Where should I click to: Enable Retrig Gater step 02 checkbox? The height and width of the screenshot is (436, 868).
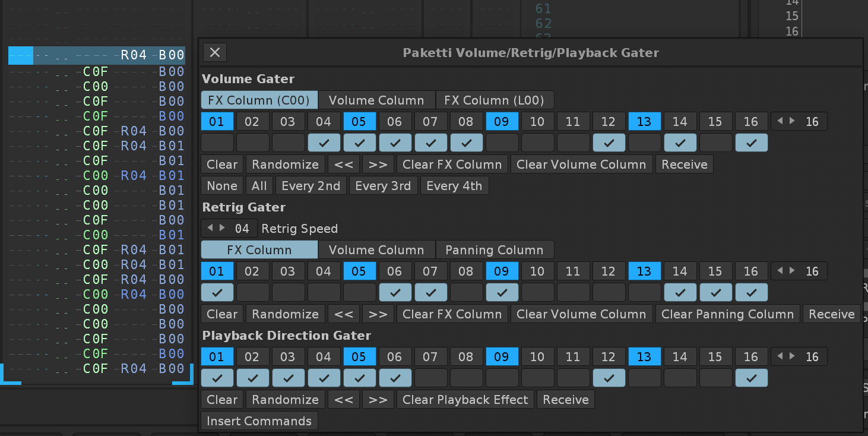coord(252,293)
